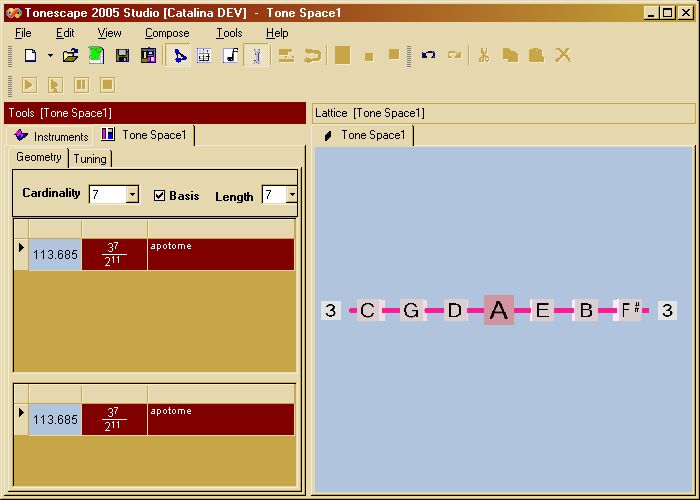Select the highlighted A note

499,310
